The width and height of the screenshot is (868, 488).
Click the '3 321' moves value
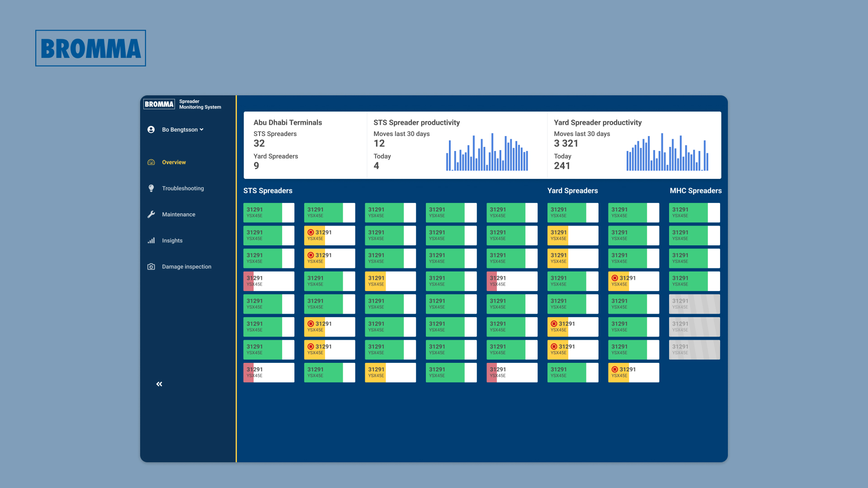(x=566, y=144)
